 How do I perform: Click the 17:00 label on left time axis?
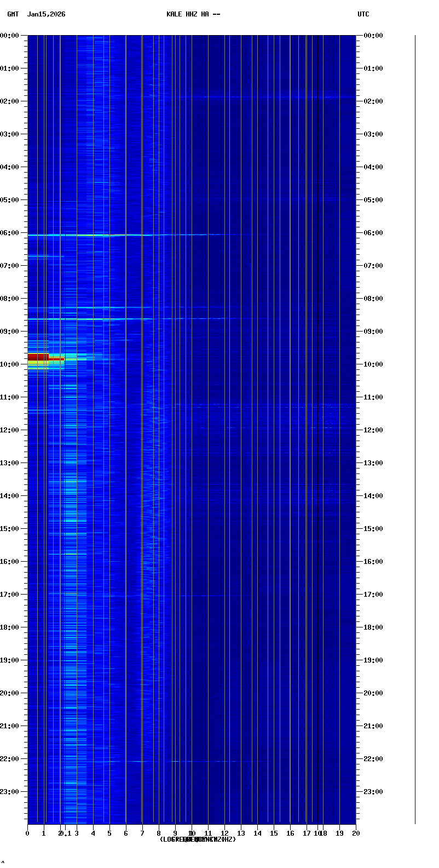10,595
